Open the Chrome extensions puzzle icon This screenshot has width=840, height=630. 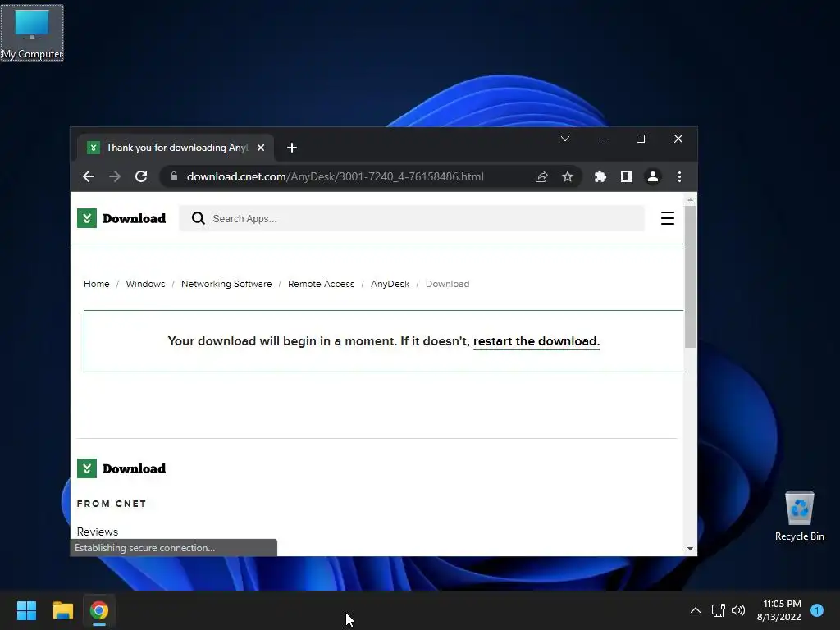pos(600,177)
